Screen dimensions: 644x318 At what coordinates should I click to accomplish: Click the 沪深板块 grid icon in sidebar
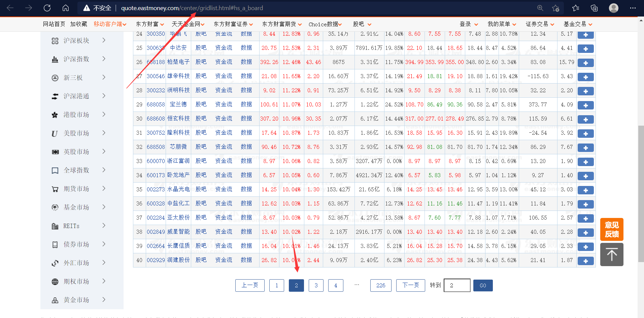(x=55, y=41)
